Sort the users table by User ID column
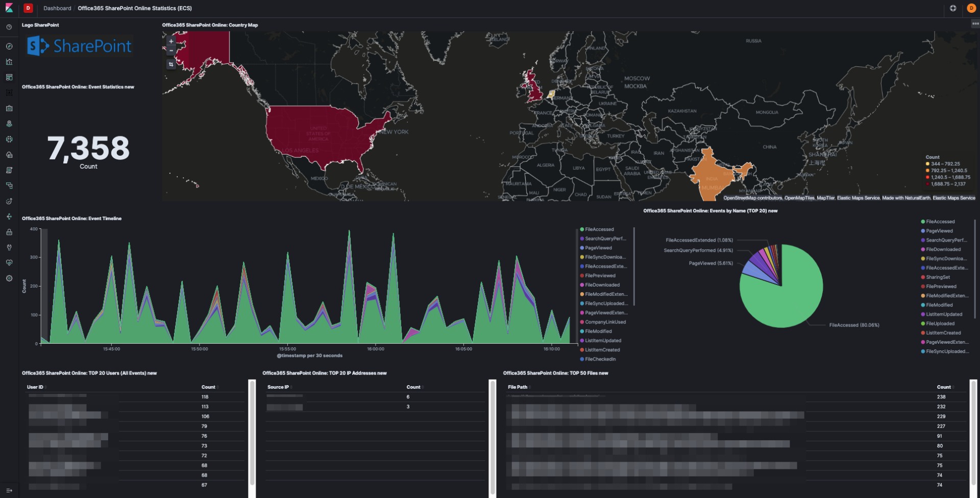This screenshot has width=980, height=498. 35,387
